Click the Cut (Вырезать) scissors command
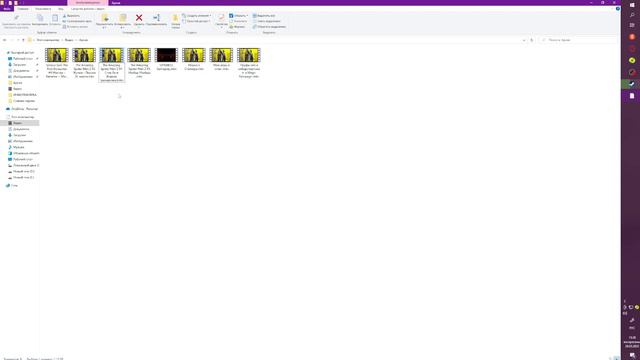 click(71, 16)
